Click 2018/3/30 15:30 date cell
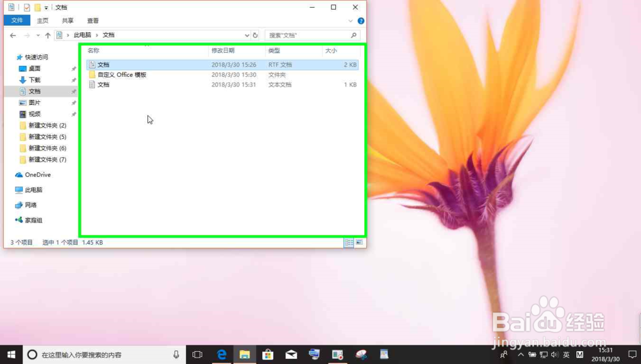This screenshot has width=641, height=364. click(x=234, y=75)
